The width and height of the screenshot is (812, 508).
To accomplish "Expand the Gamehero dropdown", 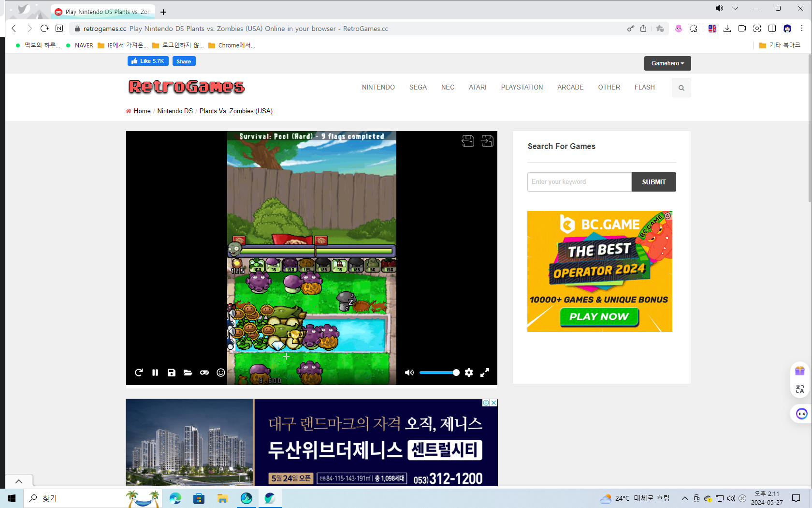I will click(x=667, y=63).
